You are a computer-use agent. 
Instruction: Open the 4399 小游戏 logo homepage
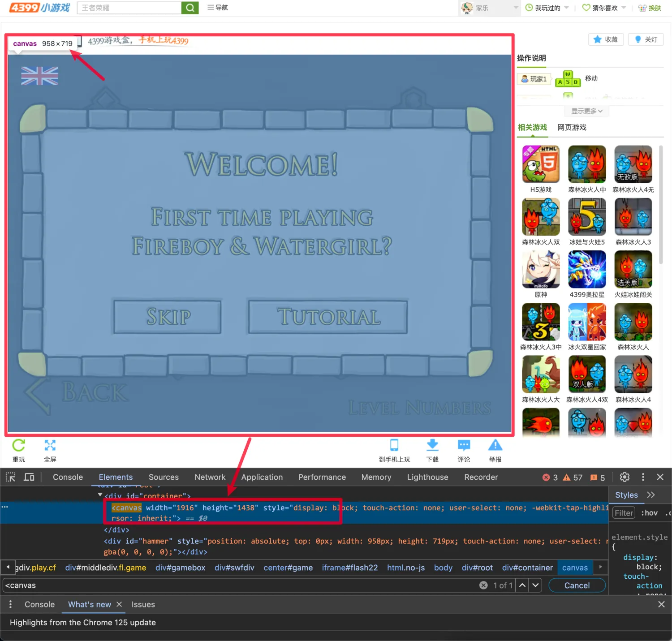[39, 8]
